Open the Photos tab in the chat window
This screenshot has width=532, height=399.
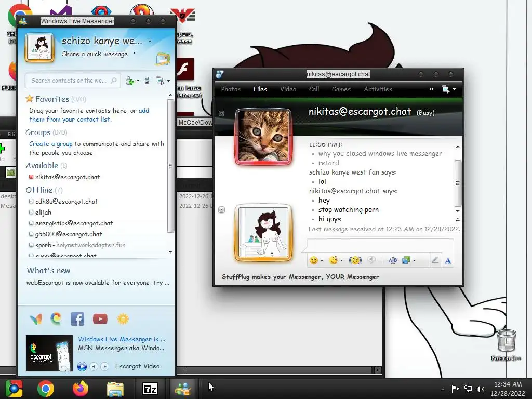point(231,89)
